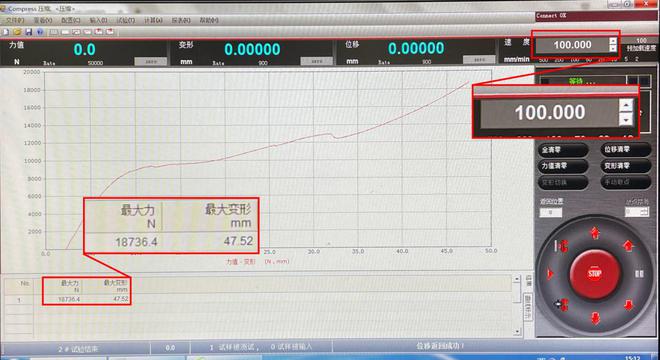Open the 计算(A) menu
660x360 pixels.
(153, 20)
